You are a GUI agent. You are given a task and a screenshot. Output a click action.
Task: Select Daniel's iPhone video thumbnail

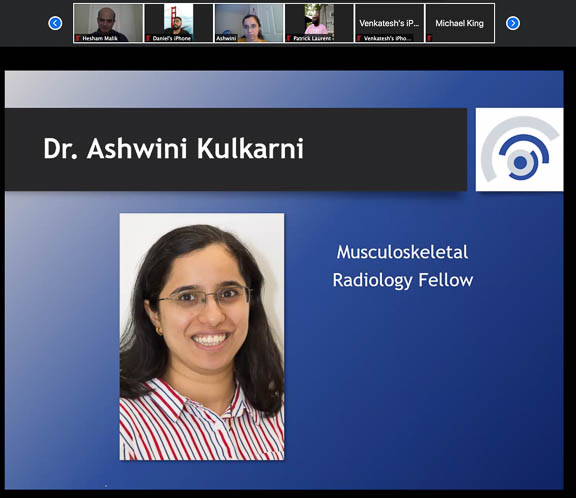pos(179,23)
